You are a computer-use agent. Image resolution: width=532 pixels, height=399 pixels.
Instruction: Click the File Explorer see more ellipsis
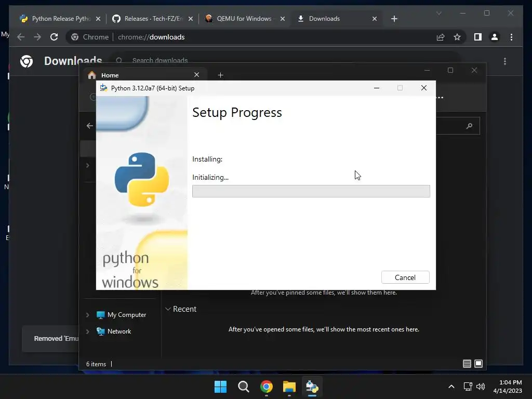pos(440,98)
